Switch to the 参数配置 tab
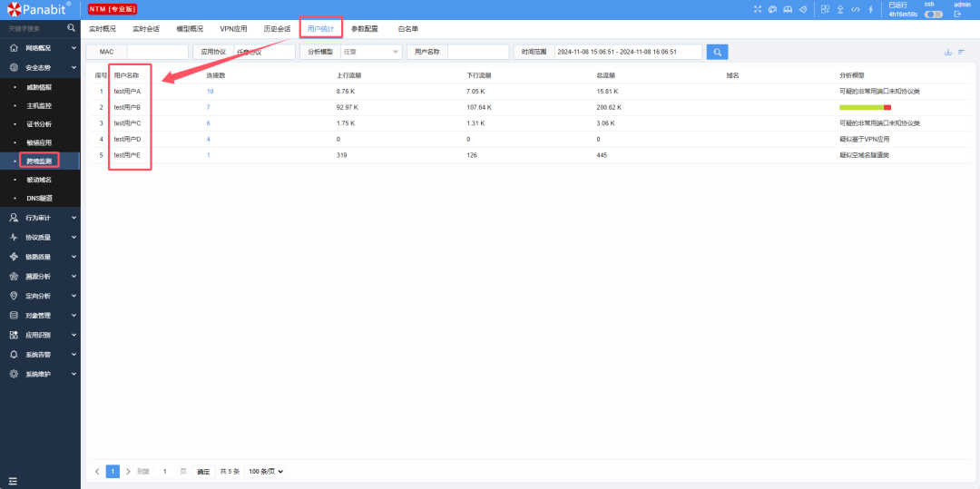The image size is (980, 489). point(365,29)
